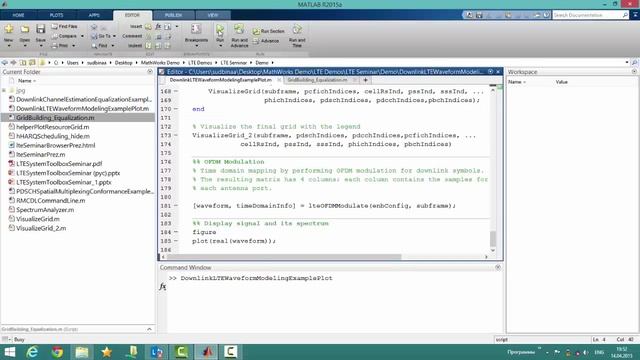Click LTE Demos in the folder path
Screen dimensions: 640x360
tap(200, 63)
